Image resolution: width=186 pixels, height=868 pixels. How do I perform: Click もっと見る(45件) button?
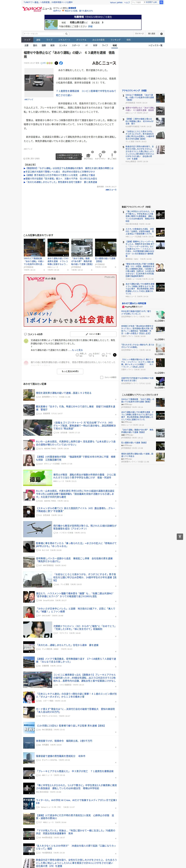click(x=70, y=371)
